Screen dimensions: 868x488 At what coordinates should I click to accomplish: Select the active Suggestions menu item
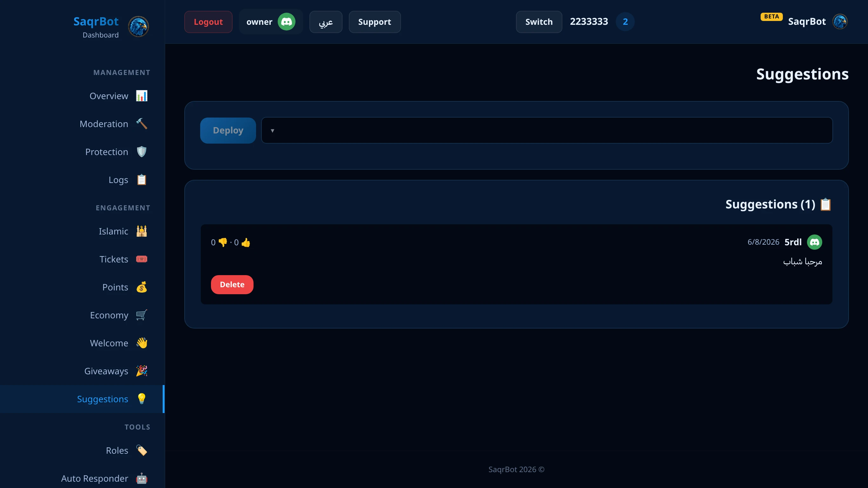pyautogui.click(x=82, y=399)
